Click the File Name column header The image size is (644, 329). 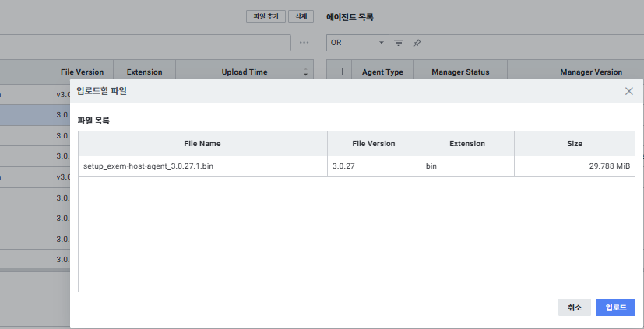(202, 143)
